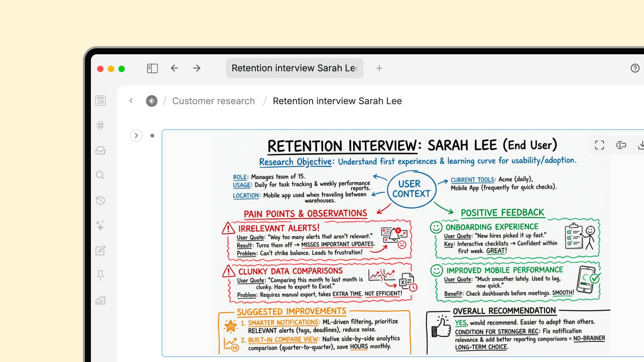Maximize the window with green button
Viewport: 644px width, 362px height.
[122, 69]
